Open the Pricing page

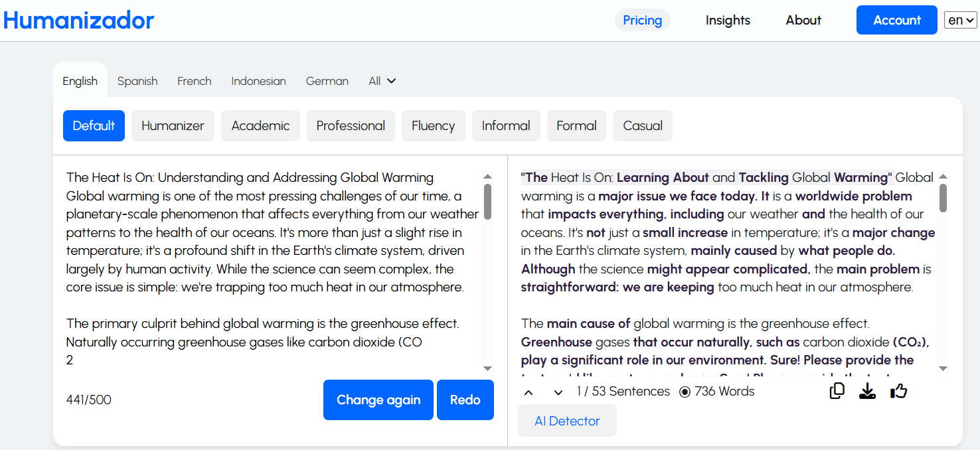point(642,21)
